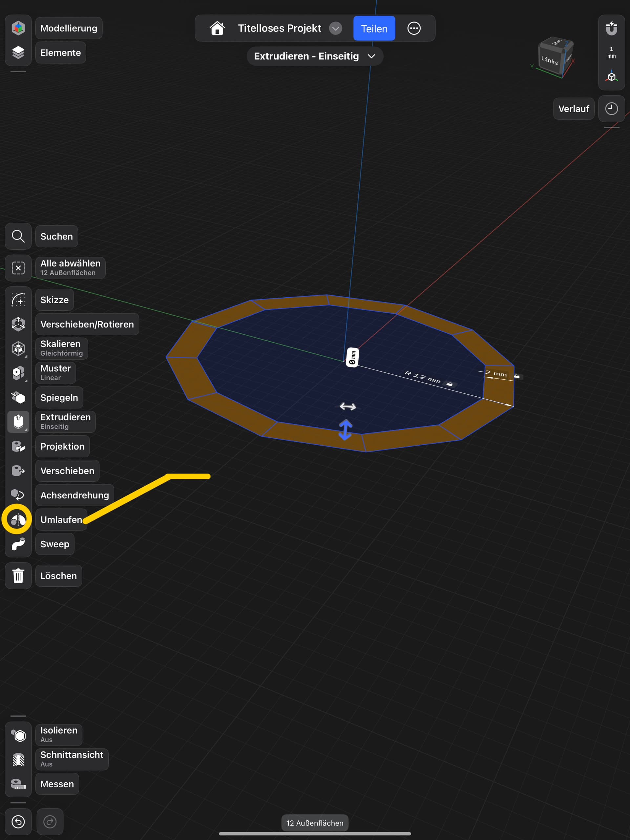Click the Modellierung label
Image resolution: width=630 pixels, height=840 pixels.
click(69, 28)
